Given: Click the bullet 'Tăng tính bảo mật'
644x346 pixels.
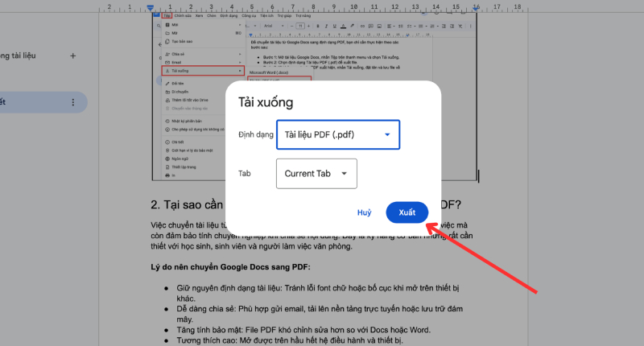Looking at the screenshot, I should pos(303,330).
